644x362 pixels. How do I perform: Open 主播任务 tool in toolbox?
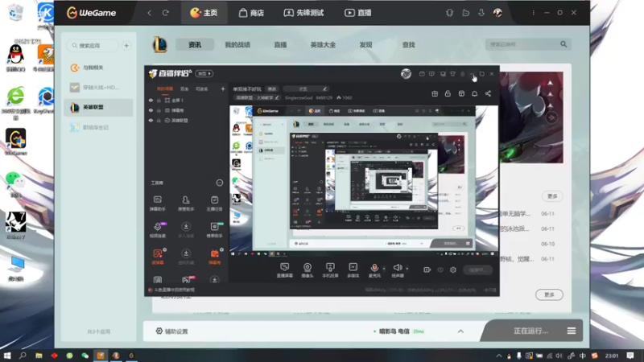click(214, 204)
